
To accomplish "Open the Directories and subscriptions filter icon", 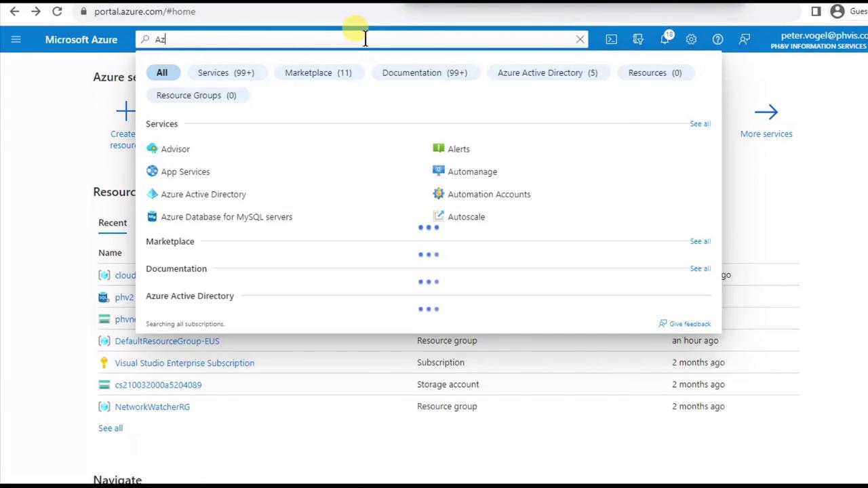I will tap(637, 39).
